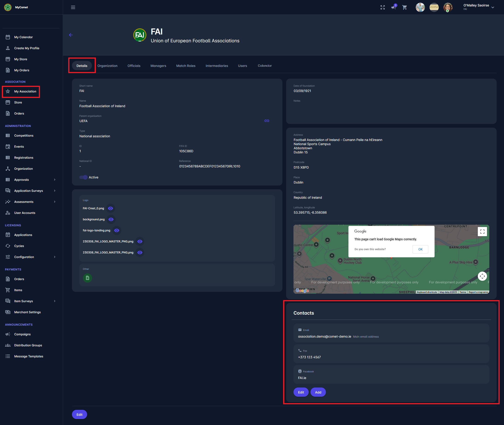Click the parent organisation link icon
Image resolution: width=504 pixels, height=425 pixels.
click(267, 121)
